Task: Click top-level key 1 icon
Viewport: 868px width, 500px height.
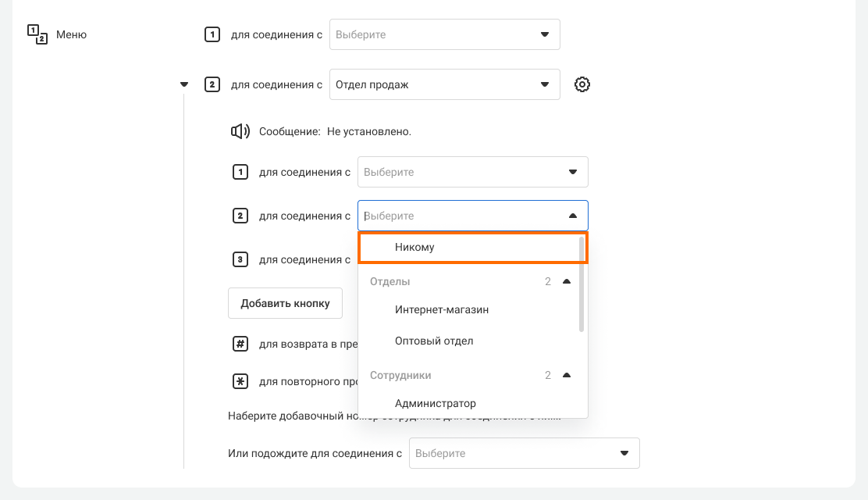Action: [x=212, y=34]
